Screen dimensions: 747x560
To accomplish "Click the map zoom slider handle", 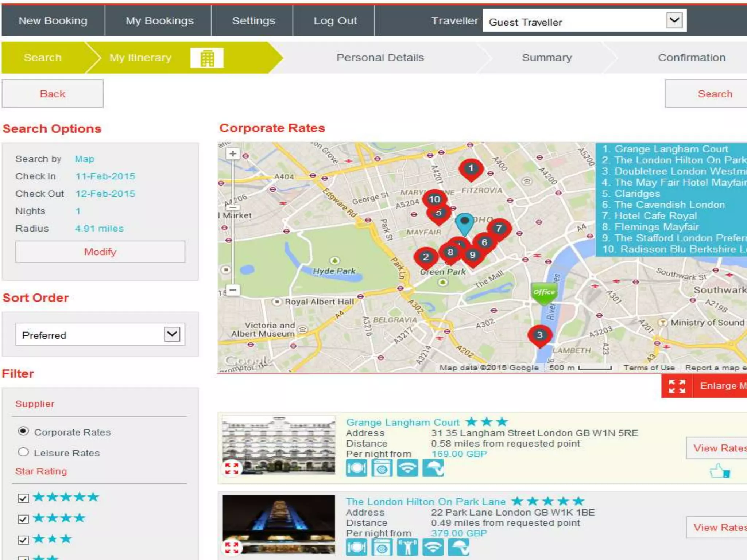I will point(233,207).
